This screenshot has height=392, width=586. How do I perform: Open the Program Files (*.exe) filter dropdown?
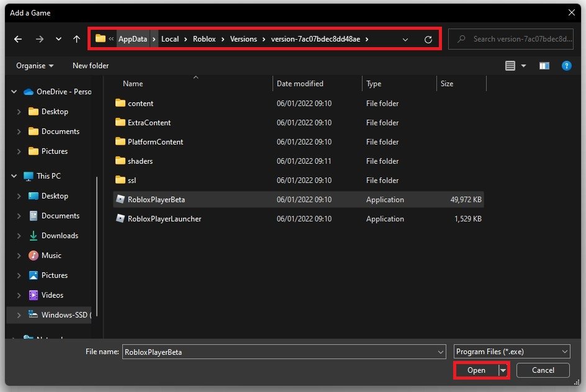512,352
